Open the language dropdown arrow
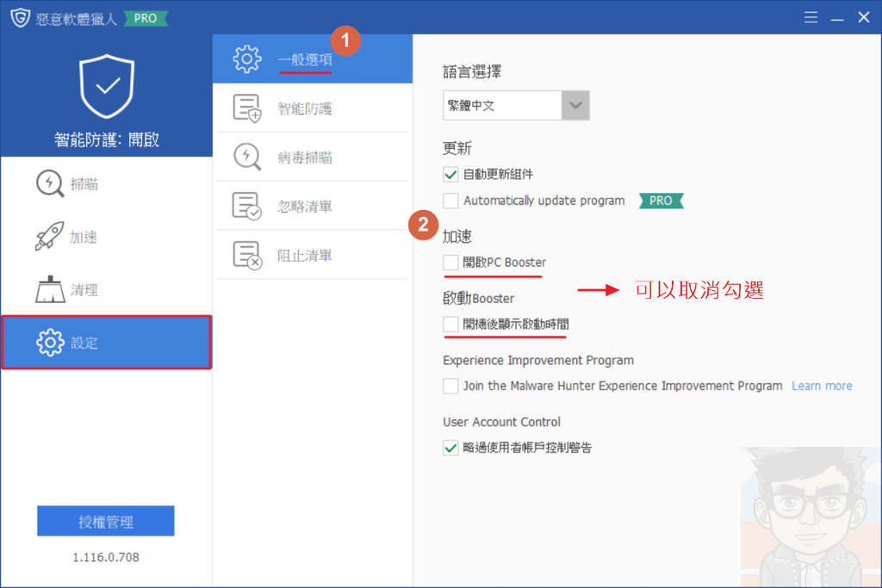 tap(575, 105)
